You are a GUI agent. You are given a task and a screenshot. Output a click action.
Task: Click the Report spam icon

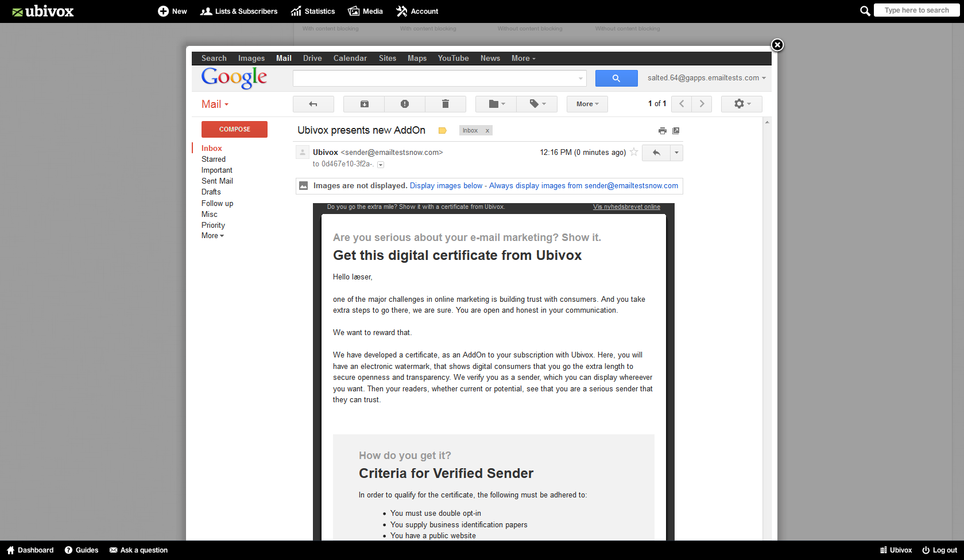[x=405, y=104]
